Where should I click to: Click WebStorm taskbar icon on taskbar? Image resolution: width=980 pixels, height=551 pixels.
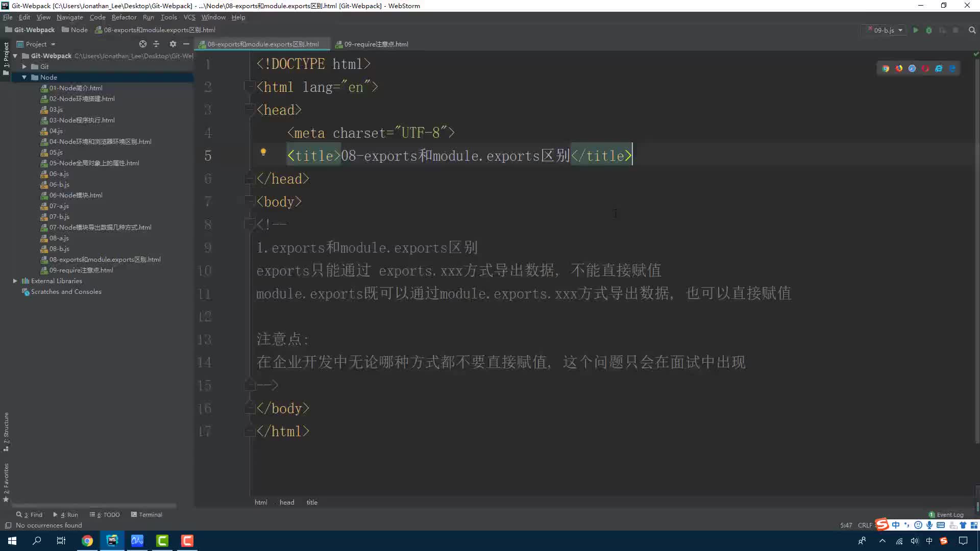click(112, 540)
